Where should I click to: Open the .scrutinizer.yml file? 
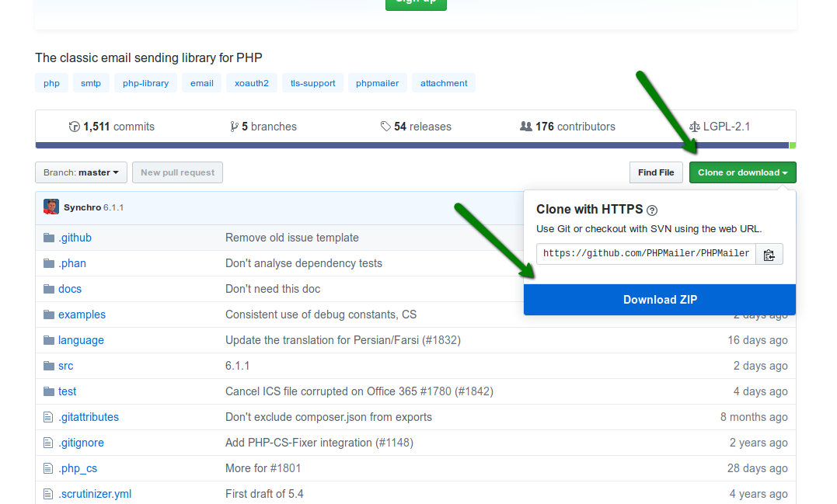(95, 494)
